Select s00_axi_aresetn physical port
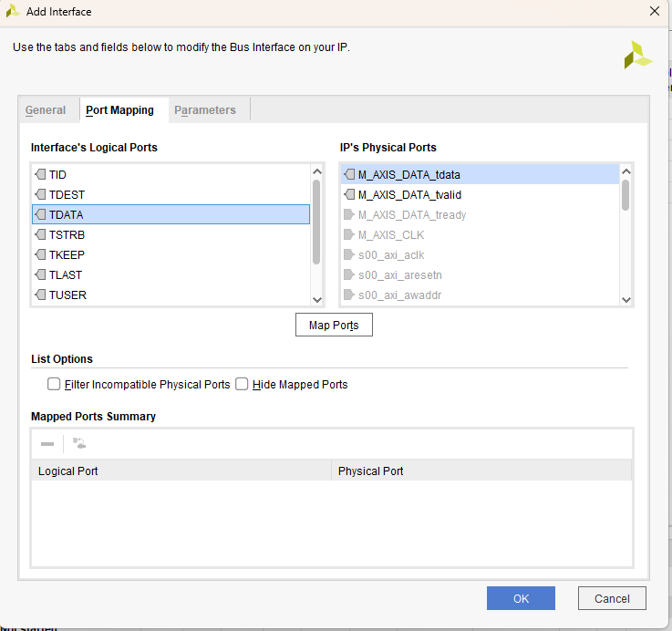Image resolution: width=672 pixels, height=631 pixels. pos(480,274)
